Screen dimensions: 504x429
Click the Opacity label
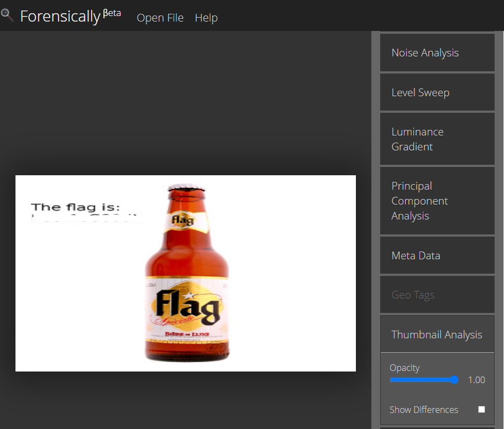coord(405,368)
